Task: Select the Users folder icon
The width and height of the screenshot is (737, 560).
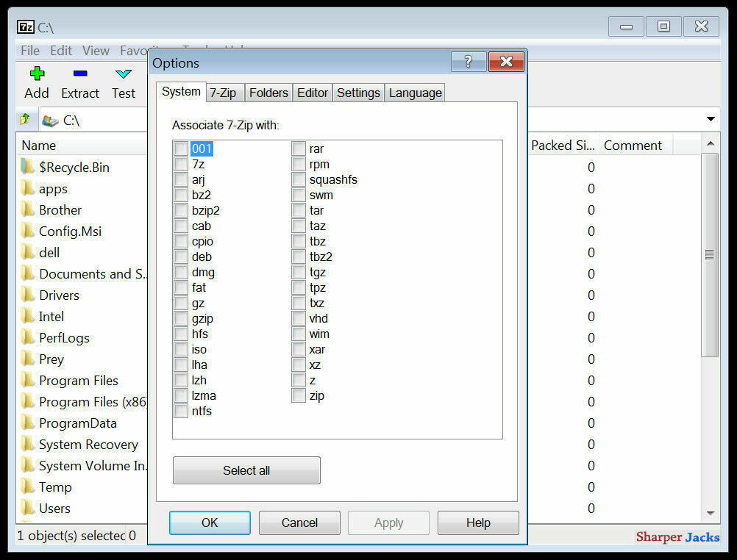Action: pos(28,508)
